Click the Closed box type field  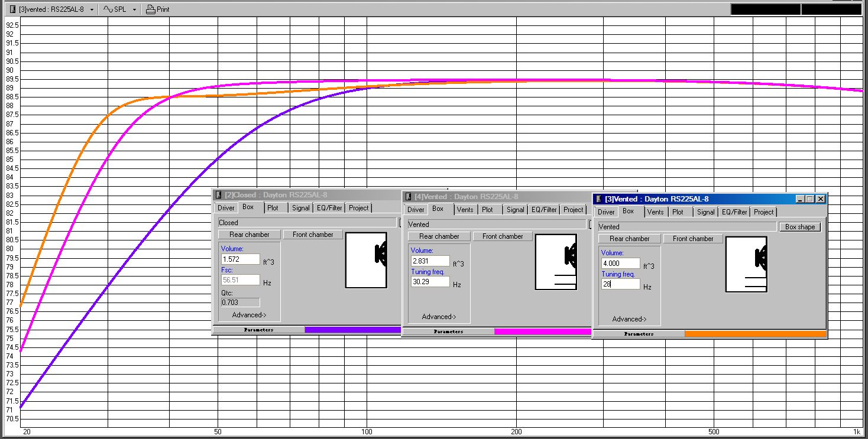[307, 223]
